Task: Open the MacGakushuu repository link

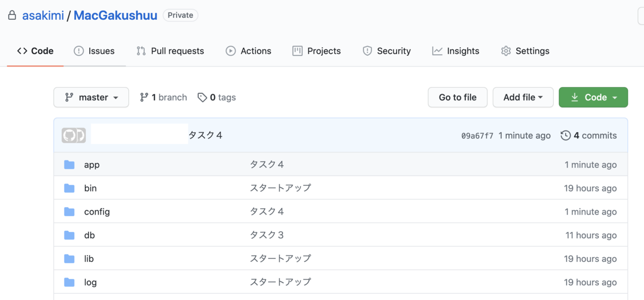Action: [x=115, y=16]
